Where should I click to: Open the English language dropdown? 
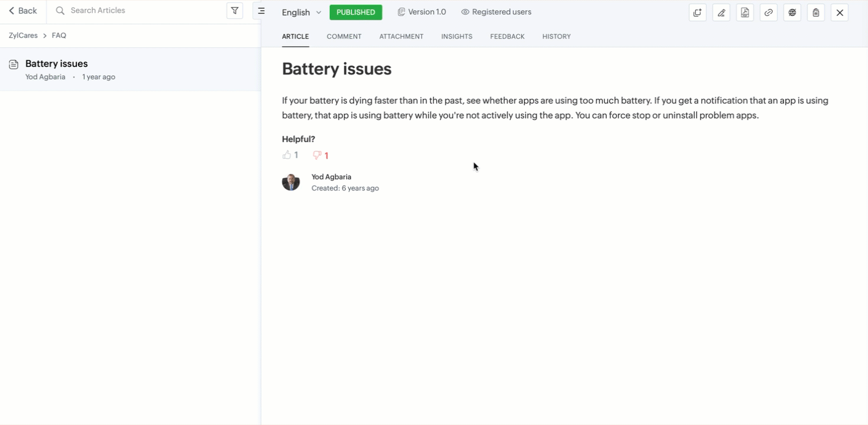tap(302, 12)
